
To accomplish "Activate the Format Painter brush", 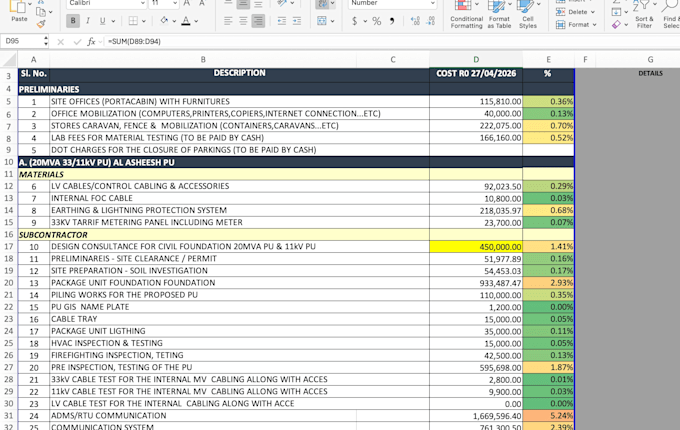I will point(41,24).
